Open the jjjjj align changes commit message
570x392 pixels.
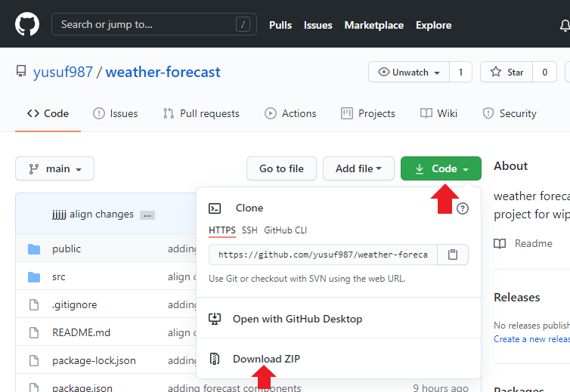pyautogui.click(x=93, y=215)
